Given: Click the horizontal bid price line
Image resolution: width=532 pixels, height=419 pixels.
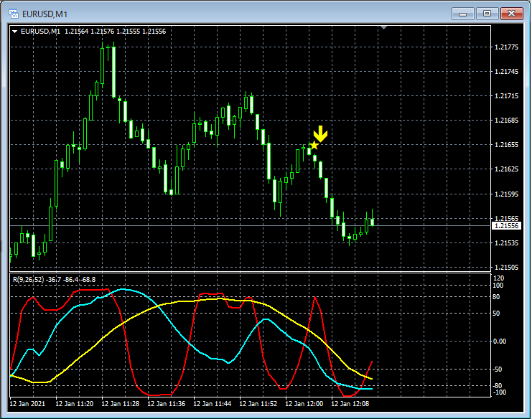Looking at the screenshot, I should [215, 226].
